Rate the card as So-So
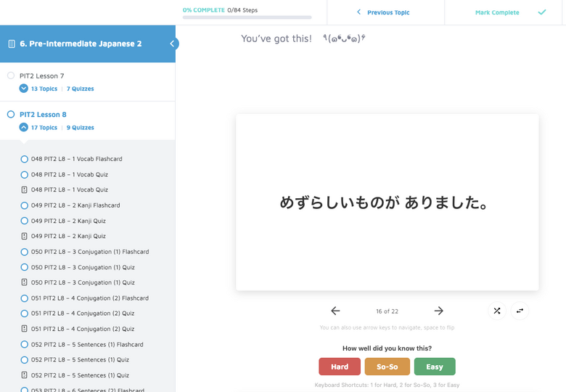 click(387, 367)
